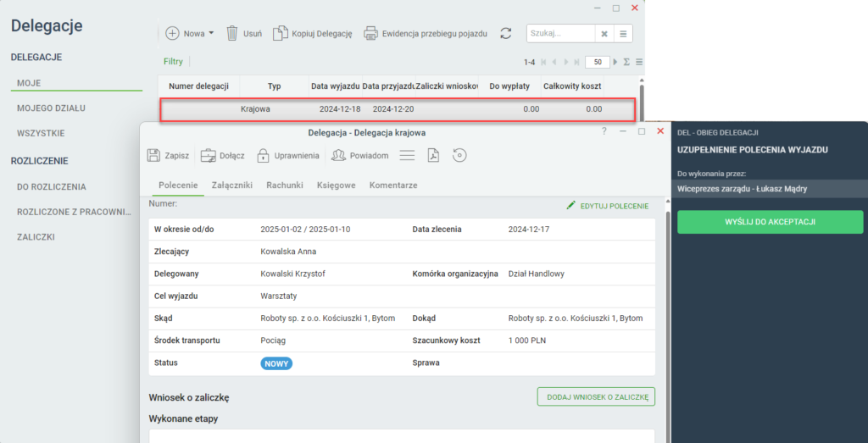
Task: Open the Filtry link
Action: pos(173,61)
